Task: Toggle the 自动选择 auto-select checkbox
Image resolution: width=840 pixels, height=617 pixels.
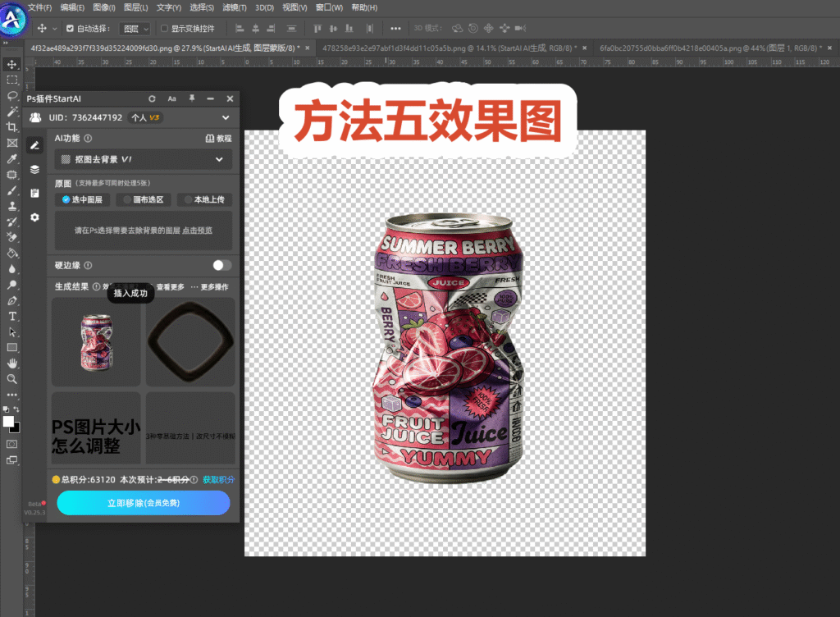Action: (x=70, y=29)
